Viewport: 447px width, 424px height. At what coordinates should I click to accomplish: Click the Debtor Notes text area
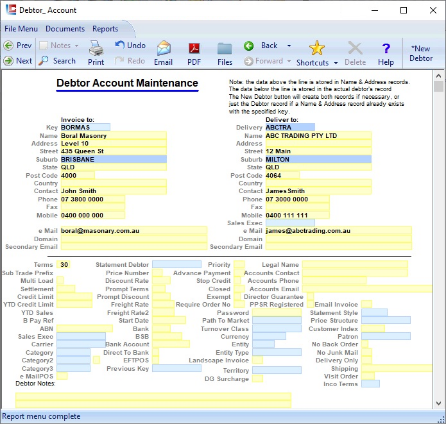click(x=153, y=400)
